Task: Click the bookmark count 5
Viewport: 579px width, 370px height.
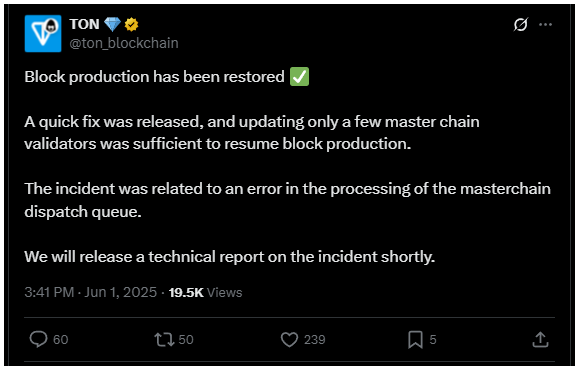Action: coord(433,340)
